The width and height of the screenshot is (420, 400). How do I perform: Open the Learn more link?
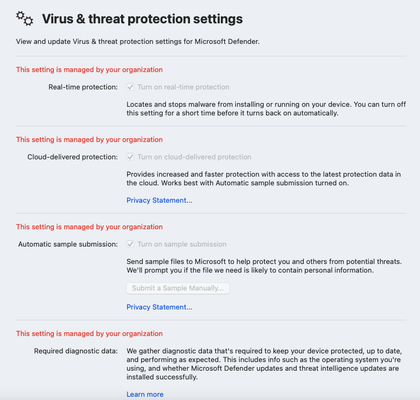145,394
